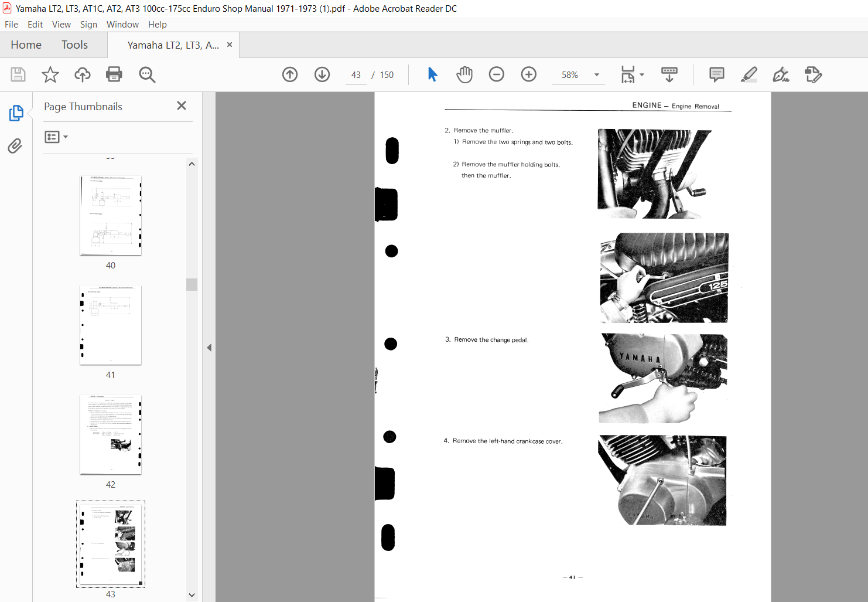Image resolution: width=868 pixels, height=602 pixels.
Task: Open the Window menu
Action: (x=122, y=25)
